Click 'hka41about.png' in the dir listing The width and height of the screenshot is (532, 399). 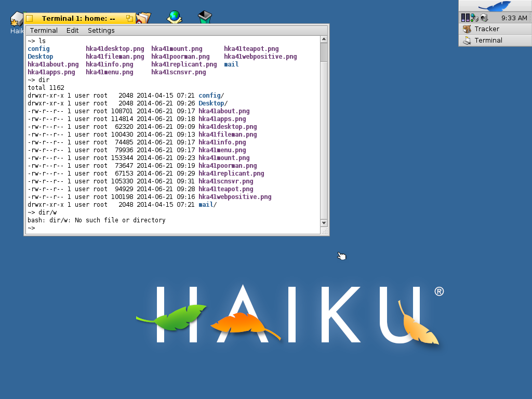coord(224,111)
